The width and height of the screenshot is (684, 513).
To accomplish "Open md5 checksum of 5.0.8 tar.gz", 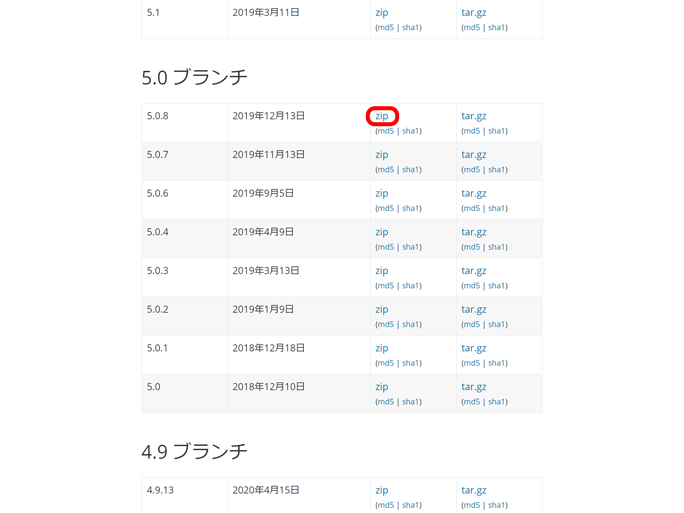I will (x=471, y=131).
